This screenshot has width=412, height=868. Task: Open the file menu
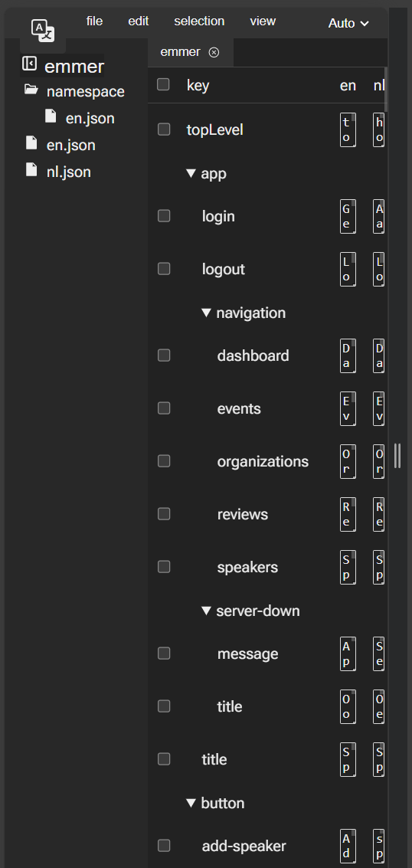coord(94,21)
